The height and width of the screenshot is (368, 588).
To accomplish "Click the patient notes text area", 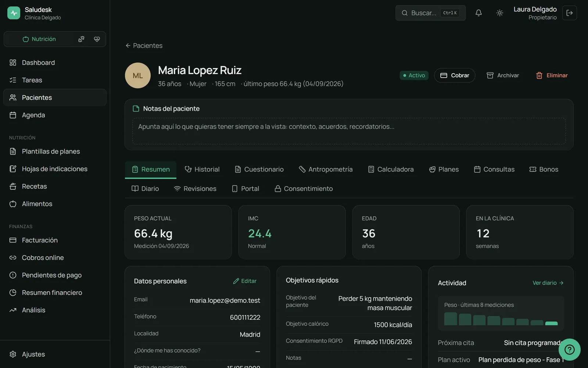I will pos(349,131).
